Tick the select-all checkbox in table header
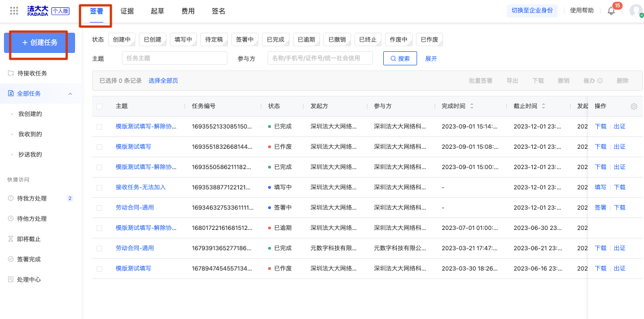The image size is (644, 319). click(x=99, y=106)
